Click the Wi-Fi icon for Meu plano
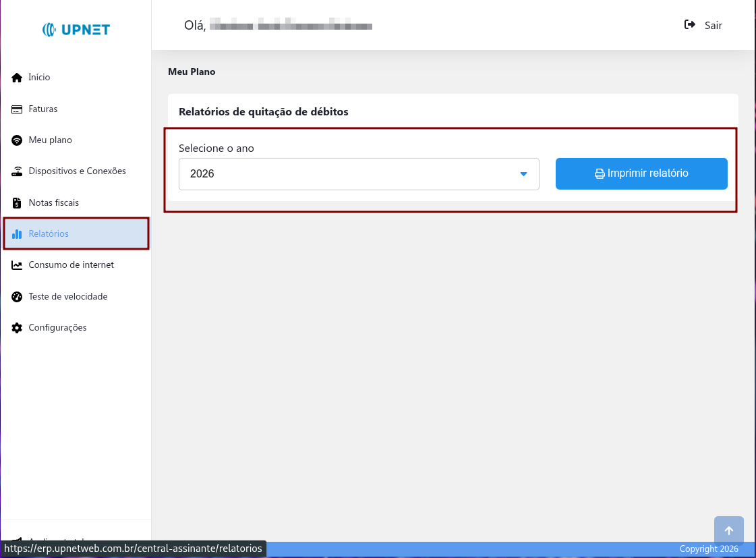The image size is (756, 558). 17,140
